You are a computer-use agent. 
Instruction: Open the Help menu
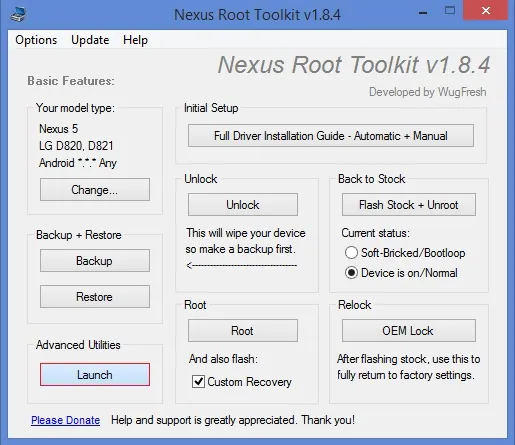click(135, 40)
